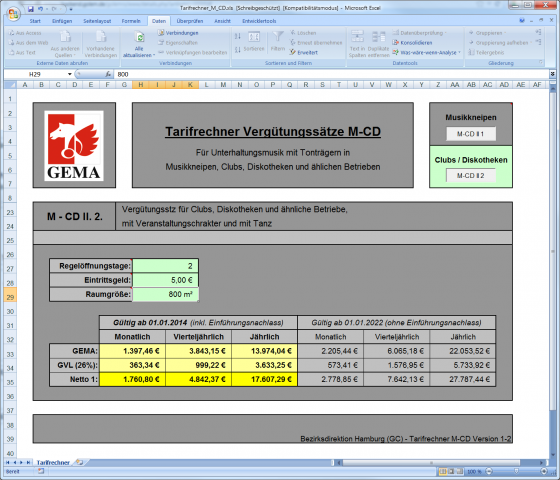Open Teilergebnis subtotal
The image size is (560, 480).
pos(486,52)
